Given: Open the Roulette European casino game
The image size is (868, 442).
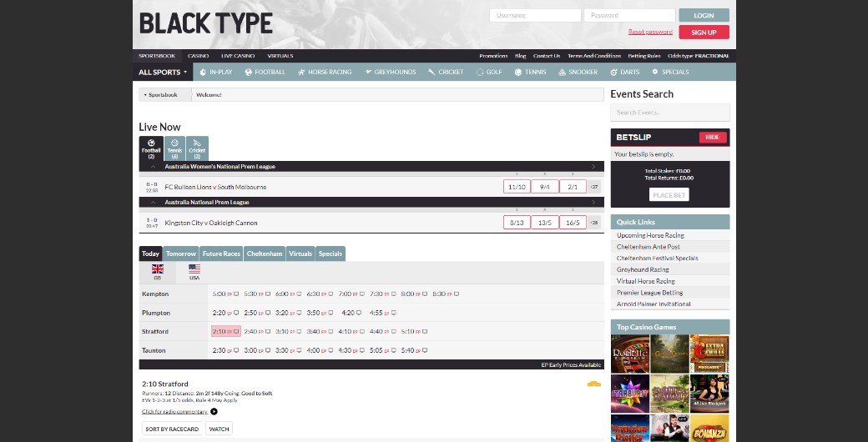Looking at the screenshot, I should point(630,354).
